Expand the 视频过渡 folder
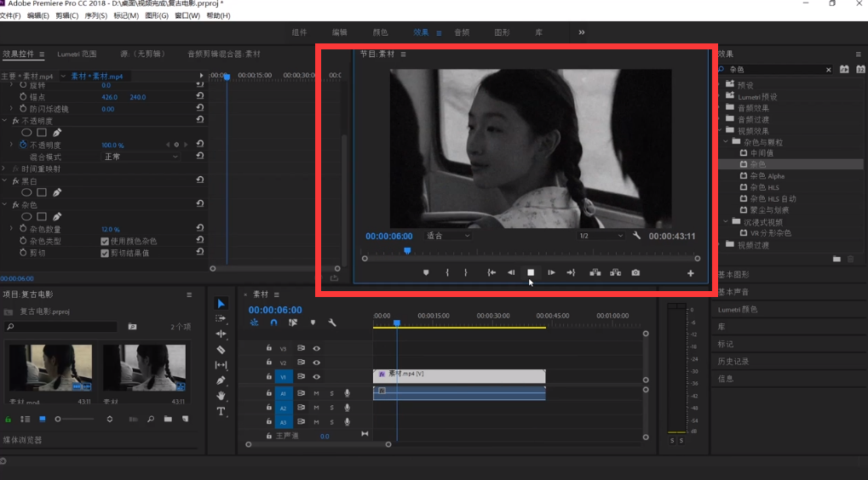 click(720, 245)
